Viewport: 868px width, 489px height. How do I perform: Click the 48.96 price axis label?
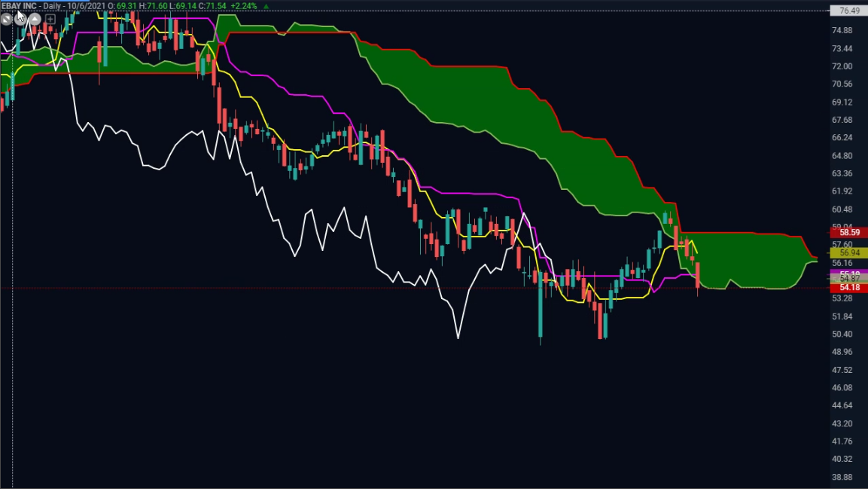(842, 352)
